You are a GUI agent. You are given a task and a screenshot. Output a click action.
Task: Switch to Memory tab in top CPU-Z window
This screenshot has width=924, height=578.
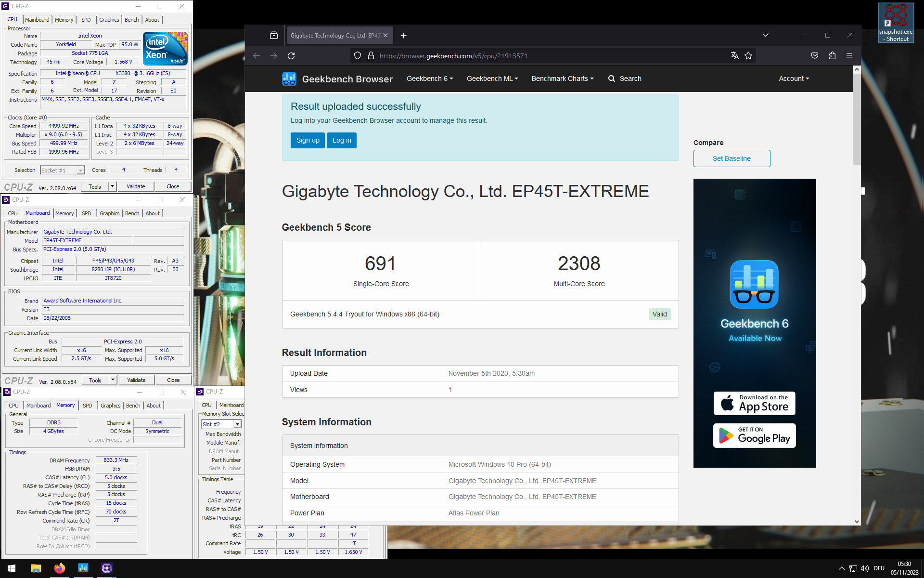point(64,20)
